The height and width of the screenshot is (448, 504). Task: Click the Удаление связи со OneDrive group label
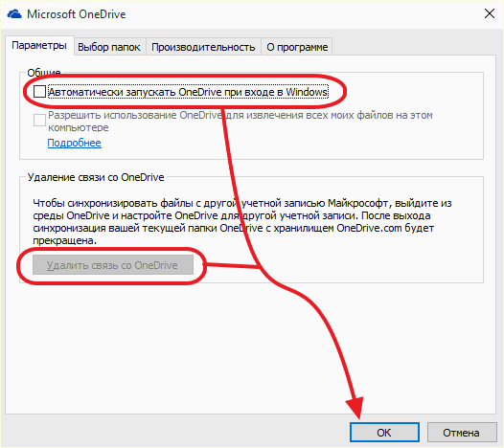[x=96, y=177]
